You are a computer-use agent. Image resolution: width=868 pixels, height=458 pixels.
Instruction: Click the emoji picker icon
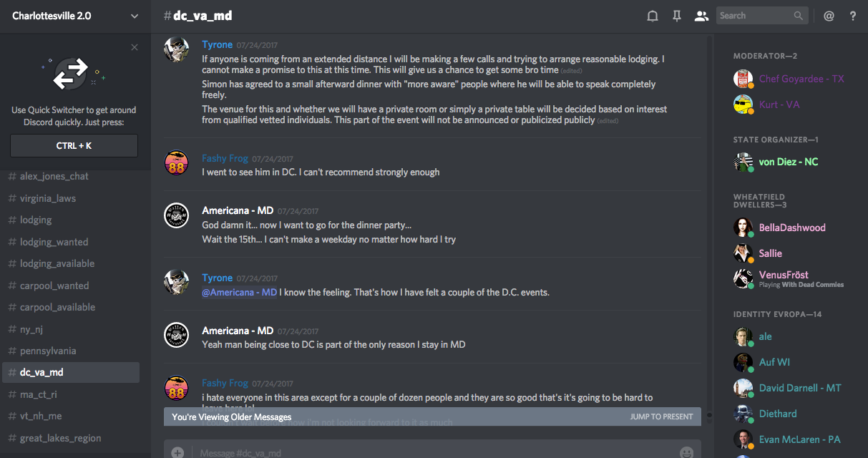pos(686,452)
